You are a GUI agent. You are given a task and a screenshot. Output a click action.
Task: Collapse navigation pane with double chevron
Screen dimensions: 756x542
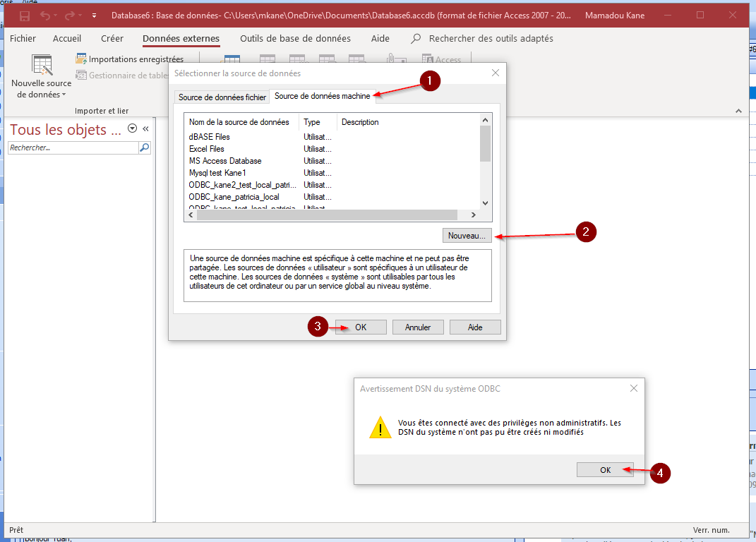[146, 129]
